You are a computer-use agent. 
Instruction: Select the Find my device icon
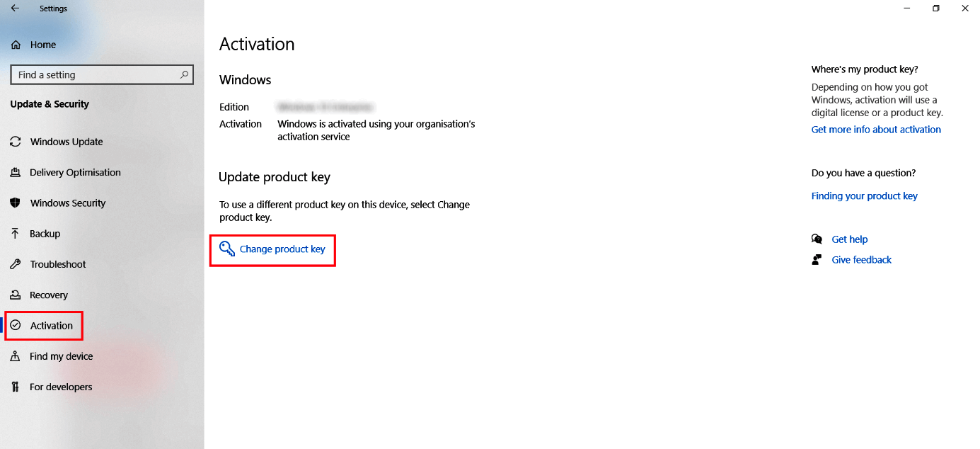[x=16, y=356]
